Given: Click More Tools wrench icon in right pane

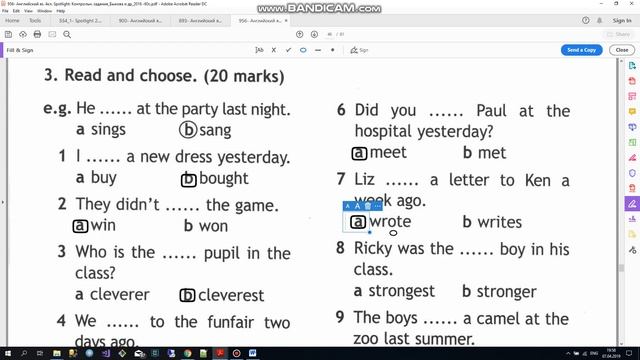Looking at the screenshot, I should point(632,250).
